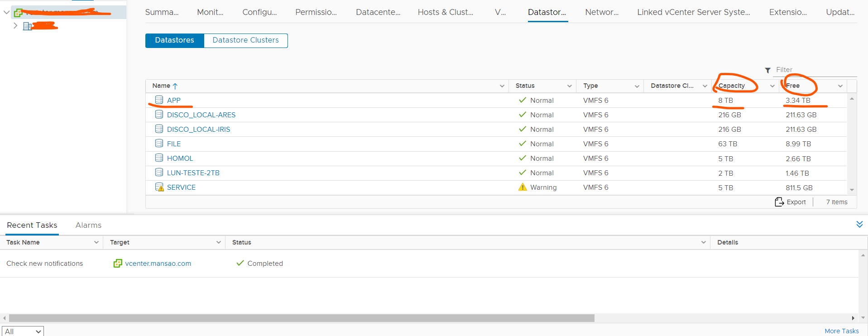Open the All tasks filter dropdown
868x336 pixels.
coord(23,331)
